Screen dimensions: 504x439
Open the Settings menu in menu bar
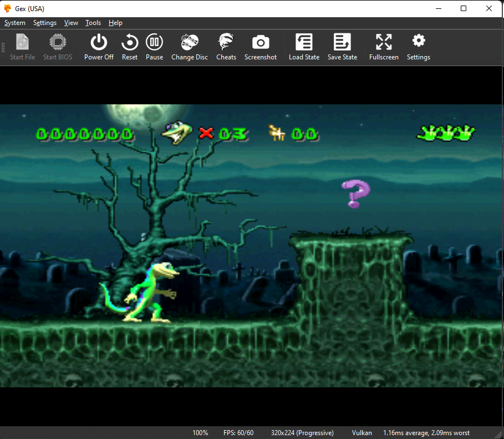(45, 23)
